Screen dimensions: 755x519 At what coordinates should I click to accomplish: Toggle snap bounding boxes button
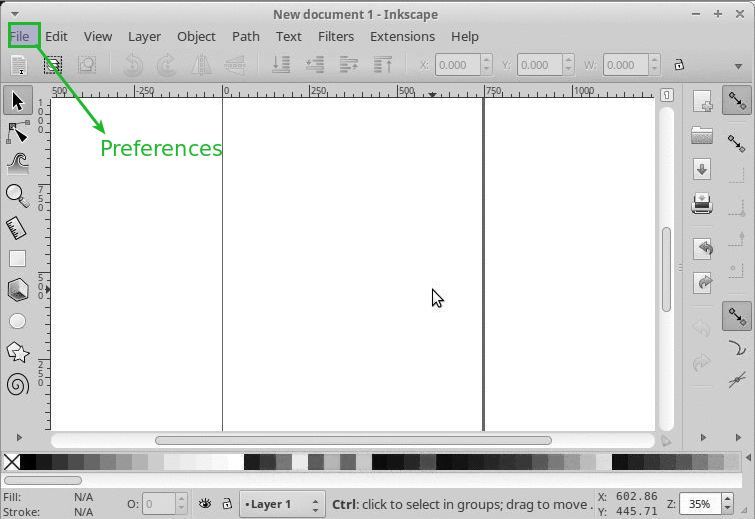(737, 143)
